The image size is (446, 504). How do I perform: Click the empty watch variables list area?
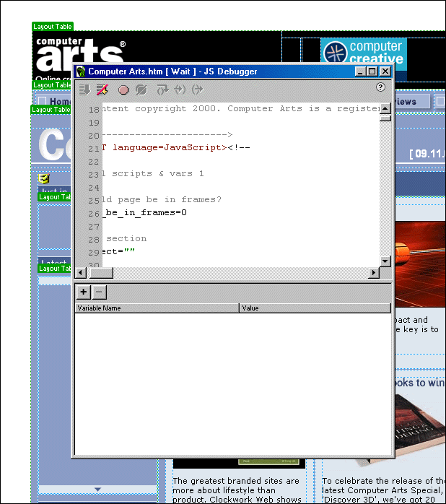tap(233, 384)
